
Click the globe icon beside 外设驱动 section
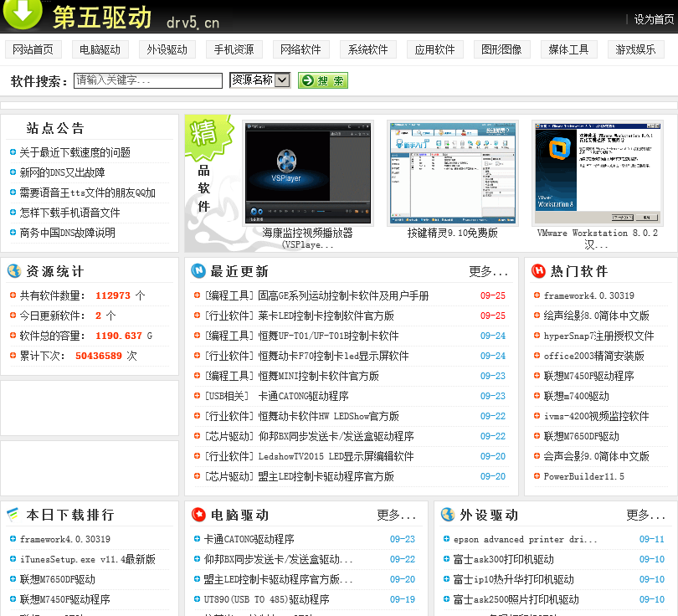coord(448,515)
